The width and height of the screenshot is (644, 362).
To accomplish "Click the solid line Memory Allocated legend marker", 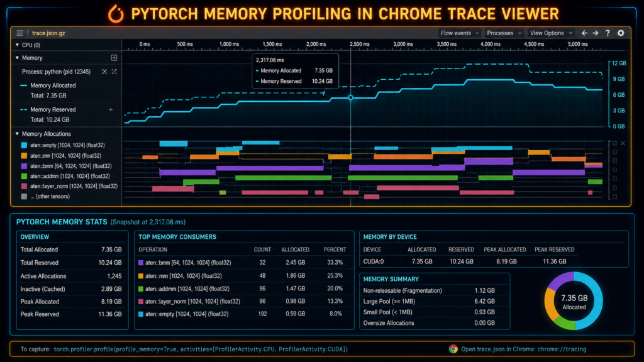I will [x=23, y=85].
